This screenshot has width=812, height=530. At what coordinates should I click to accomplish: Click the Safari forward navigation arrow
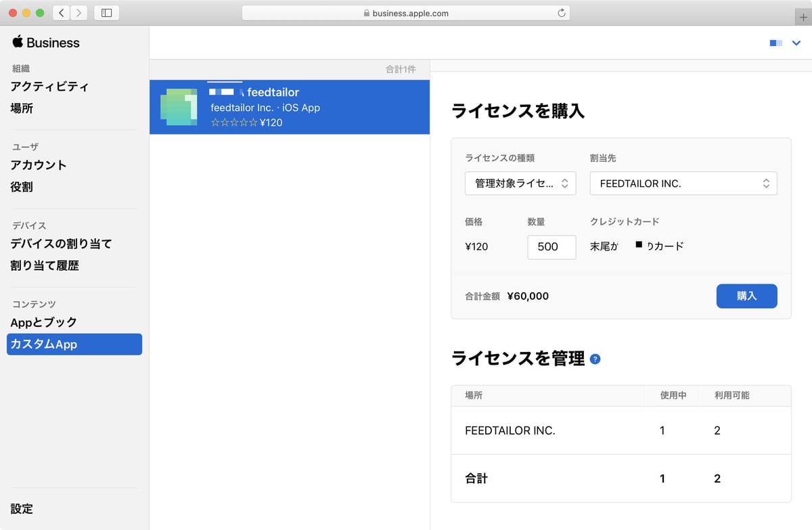(x=79, y=13)
